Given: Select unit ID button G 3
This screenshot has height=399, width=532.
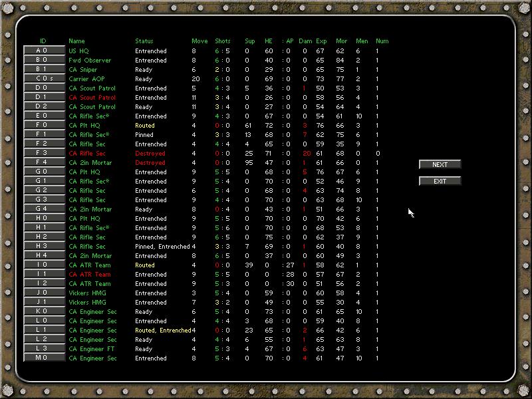Looking at the screenshot, I should point(44,199).
